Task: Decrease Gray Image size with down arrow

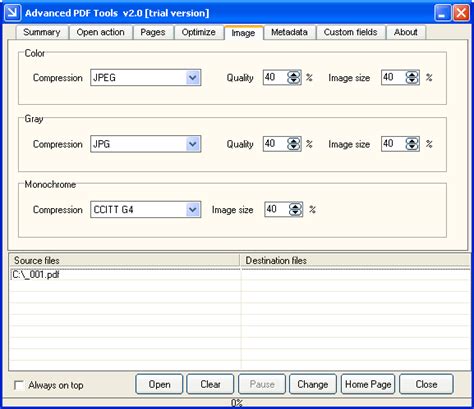Action: [412, 147]
